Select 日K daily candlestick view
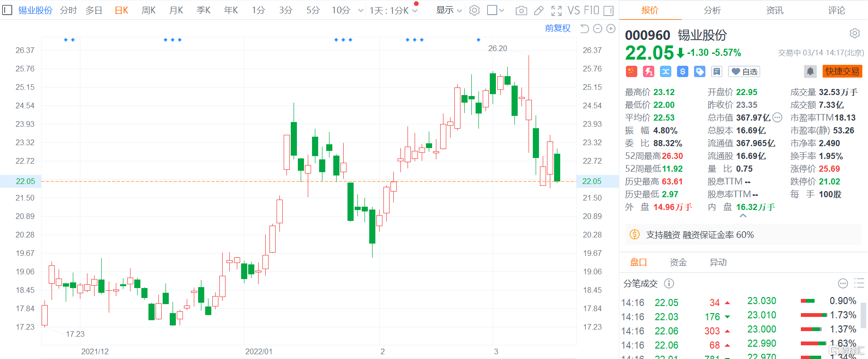 pyautogui.click(x=122, y=10)
